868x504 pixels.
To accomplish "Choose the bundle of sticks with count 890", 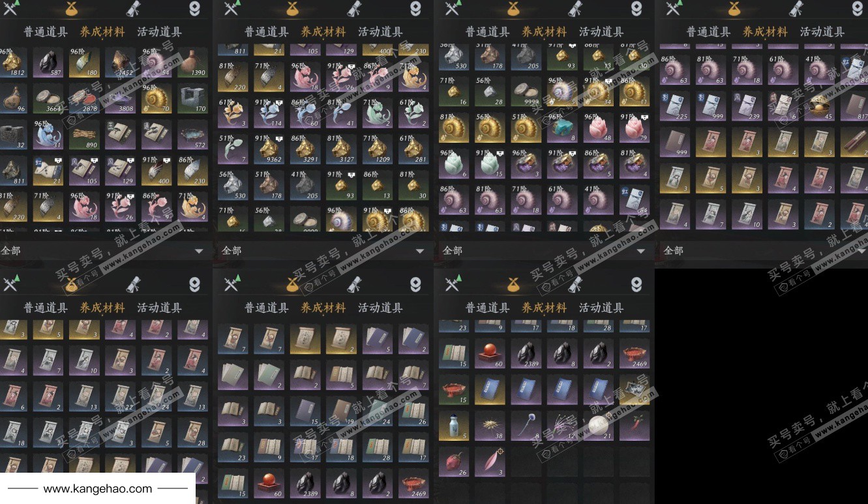I will pos(85,136).
